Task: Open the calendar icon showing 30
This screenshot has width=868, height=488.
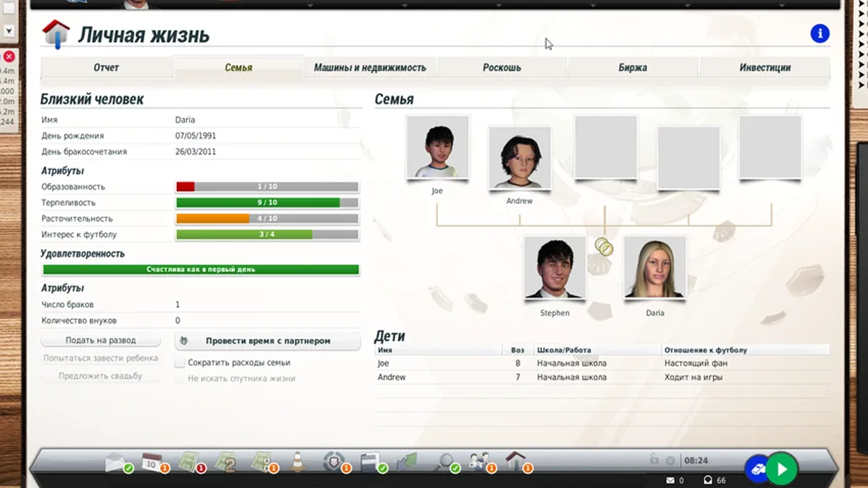Action: click(x=152, y=463)
